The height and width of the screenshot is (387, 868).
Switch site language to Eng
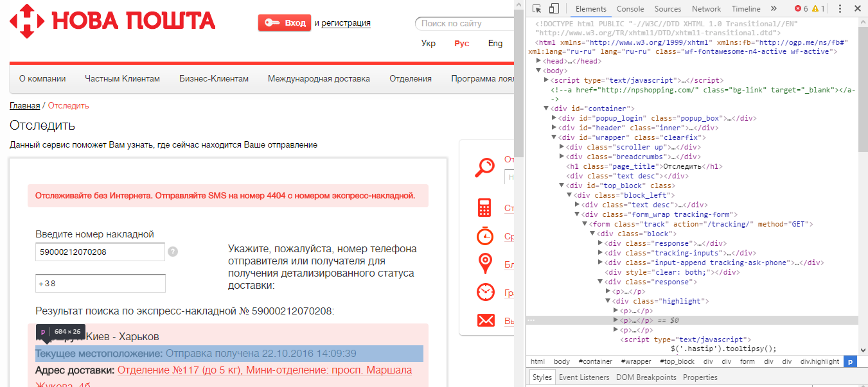[x=495, y=44]
